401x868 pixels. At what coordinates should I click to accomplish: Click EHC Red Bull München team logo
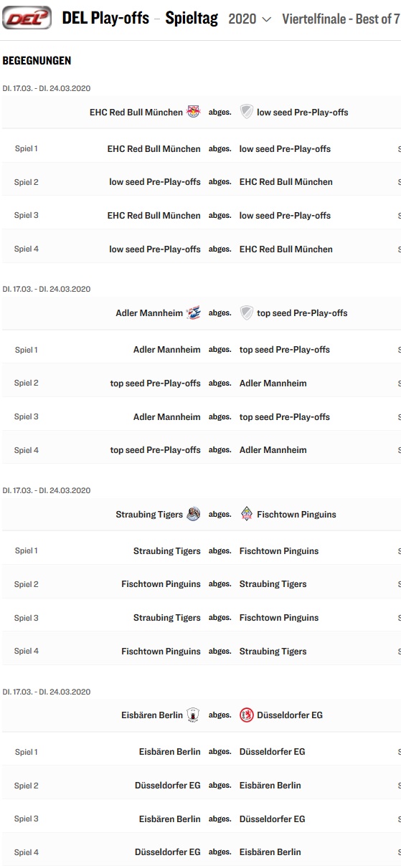click(193, 112)
